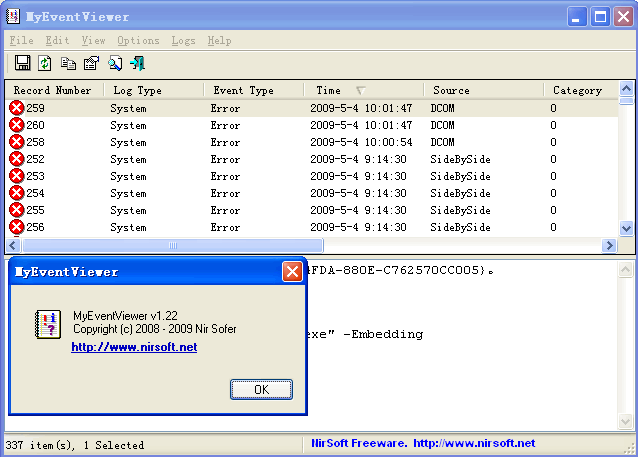Click the error icon for record 256
Screen dimensions: 638x457
pos(17,227)
